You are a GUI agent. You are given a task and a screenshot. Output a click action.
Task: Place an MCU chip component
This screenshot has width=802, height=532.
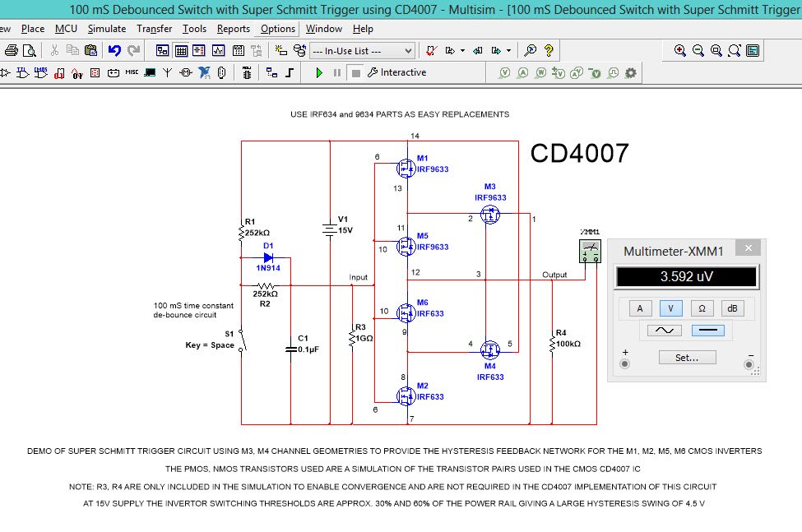pos(247,72)
